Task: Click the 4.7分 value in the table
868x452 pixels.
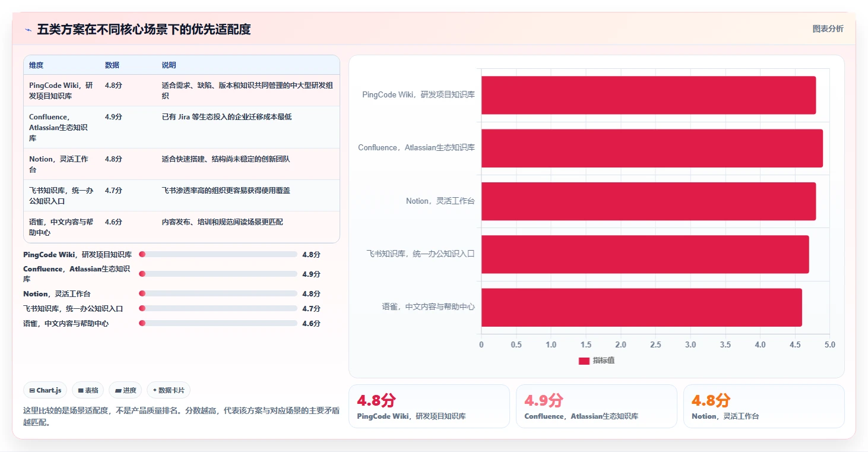Action: point(113,191)
